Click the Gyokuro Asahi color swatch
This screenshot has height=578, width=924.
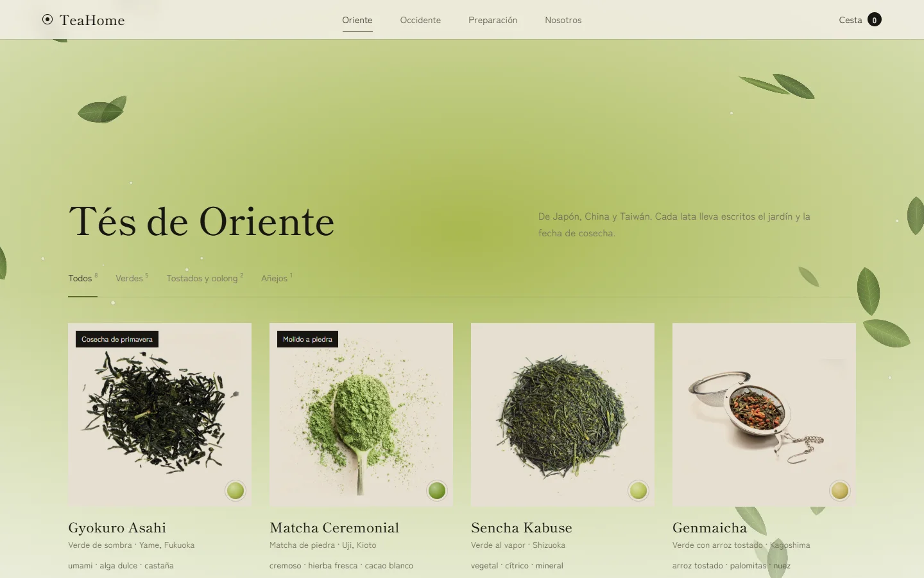tap(235, 491)
